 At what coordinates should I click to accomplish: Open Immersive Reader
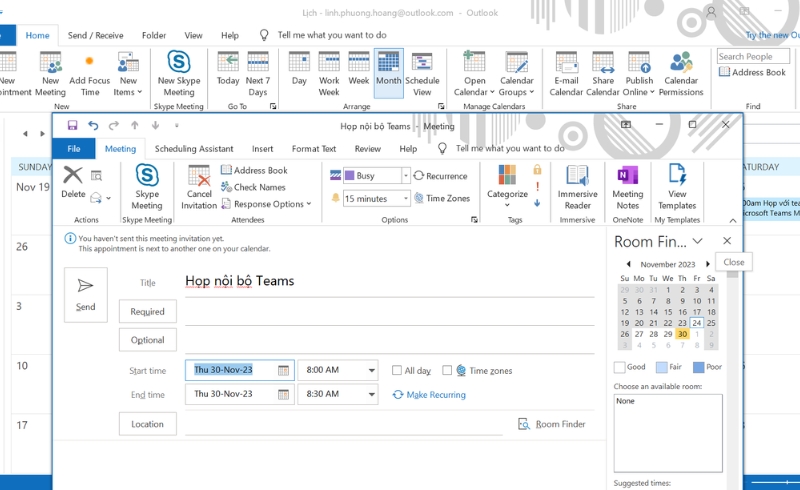(578, 187)
